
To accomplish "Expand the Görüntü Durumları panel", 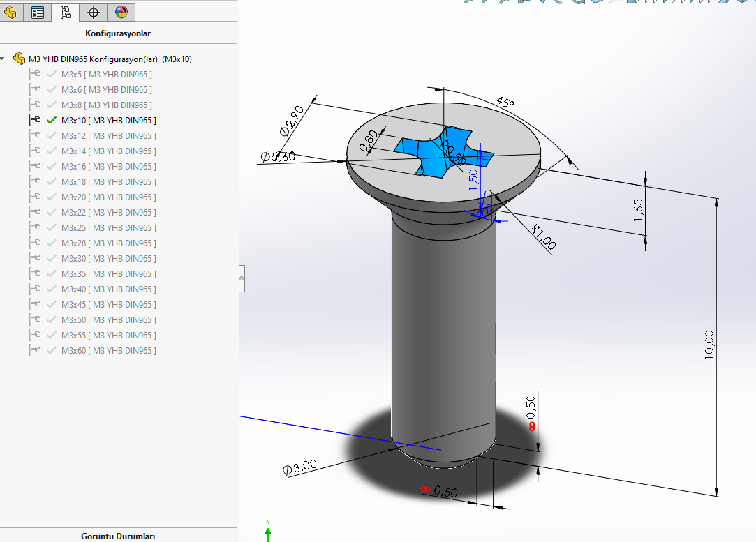I will 118,536.
